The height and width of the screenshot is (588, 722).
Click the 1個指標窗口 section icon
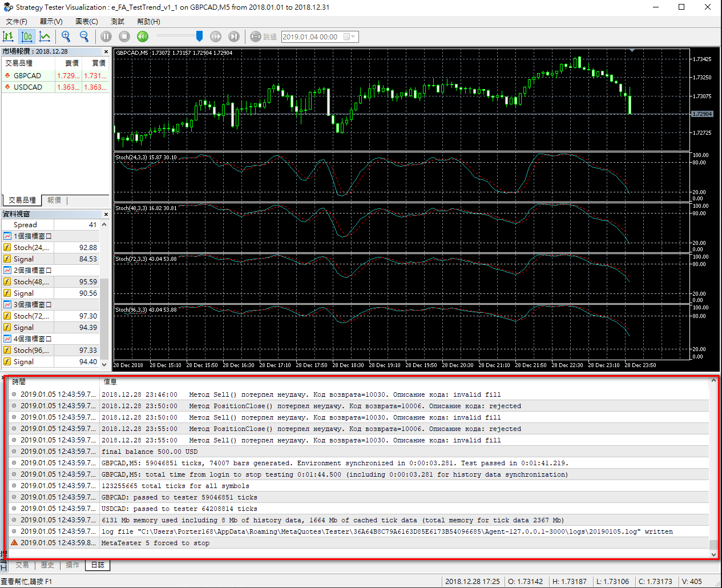7,236
